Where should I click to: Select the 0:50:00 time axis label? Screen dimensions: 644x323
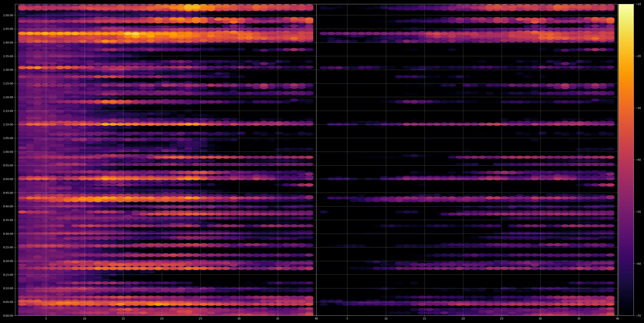pos(8,179)
